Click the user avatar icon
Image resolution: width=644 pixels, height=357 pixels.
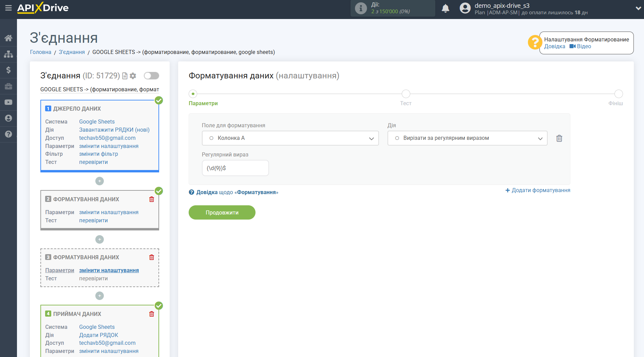coord(465,8)
